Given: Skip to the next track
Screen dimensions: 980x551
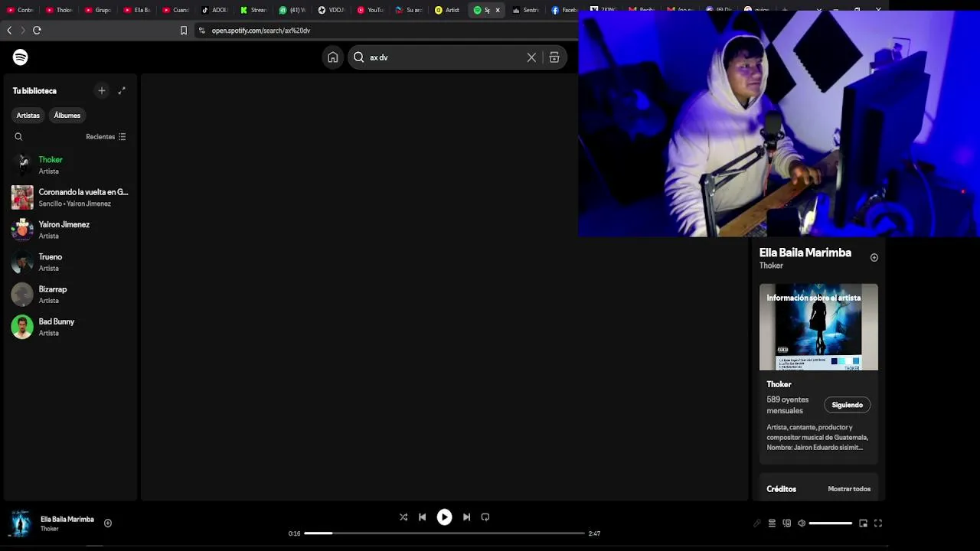Looking at the screenshot, I should point(466,517).
